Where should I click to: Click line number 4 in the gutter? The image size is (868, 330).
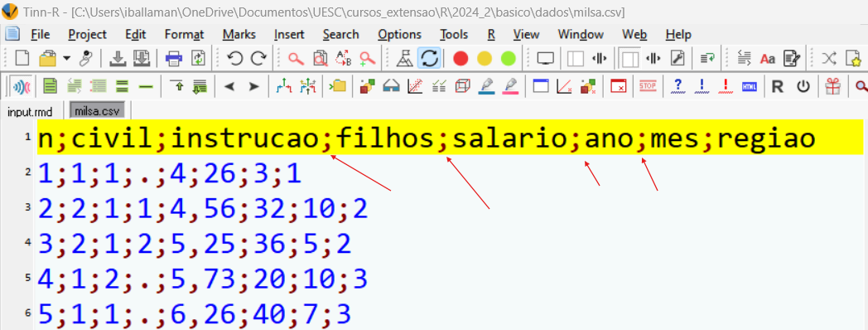tap(27, 242)
